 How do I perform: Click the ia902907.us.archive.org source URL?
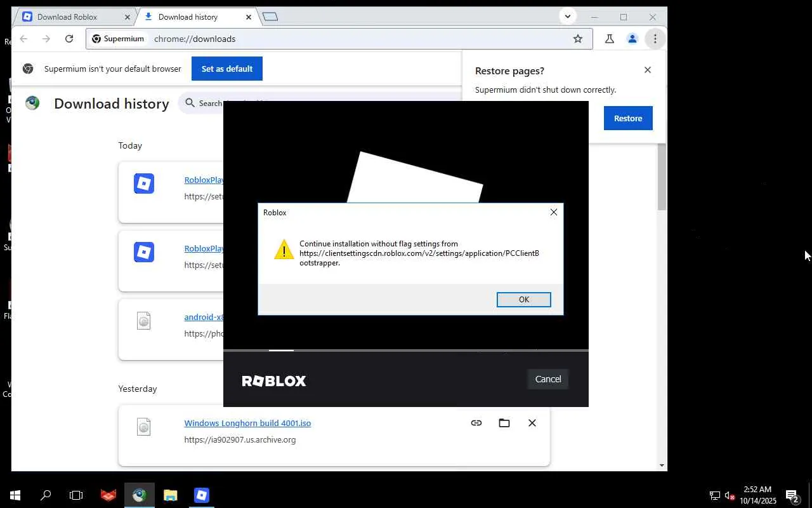[x=240, y=439]
